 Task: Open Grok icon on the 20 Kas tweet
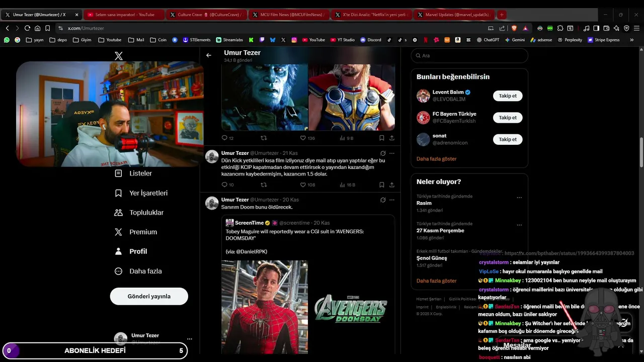(383, 200)
